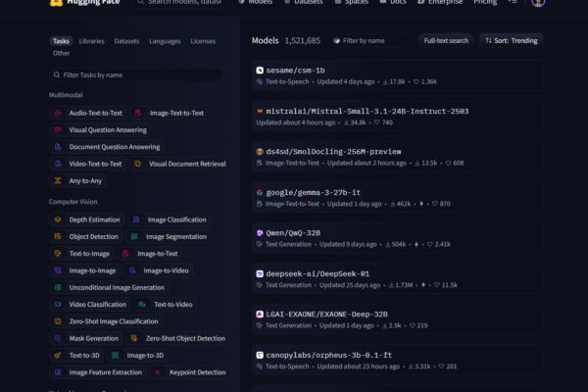
Task: Click the Full-text search button
Action: click(446, 40)
